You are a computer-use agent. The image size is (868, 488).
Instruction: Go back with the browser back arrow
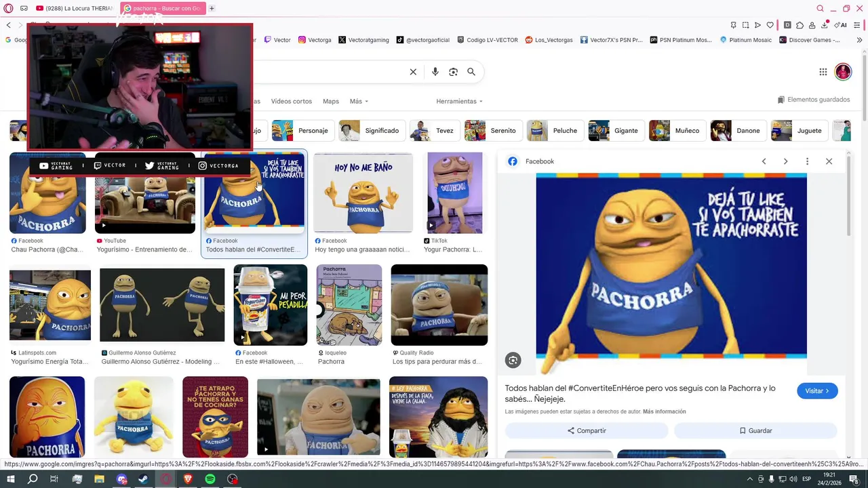9,25
